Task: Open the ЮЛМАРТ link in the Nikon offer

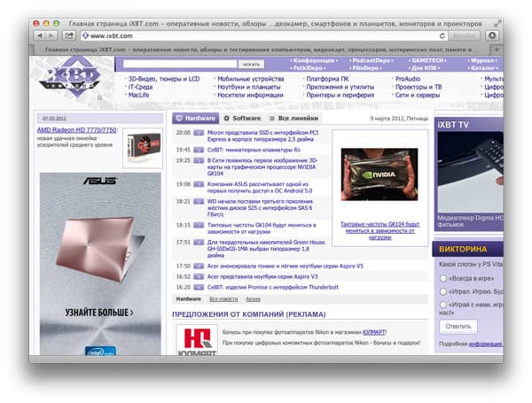Action: [374, 332]
